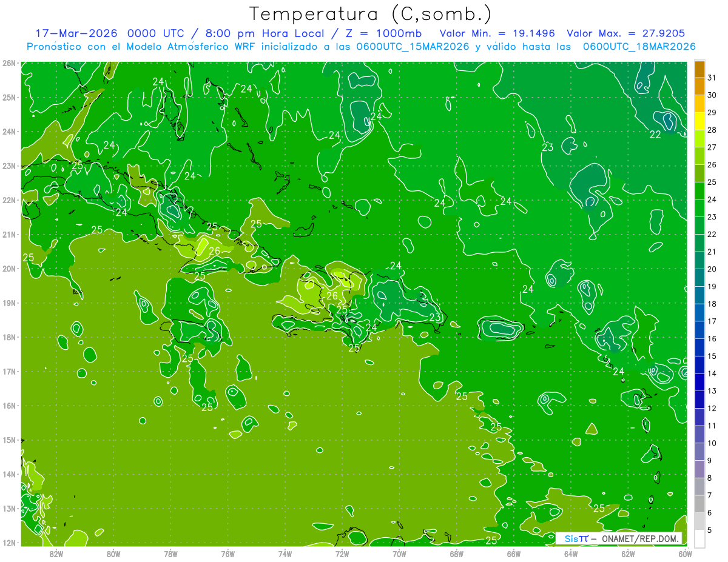This screenshot has height=562, width=728.
Task: Click the legend value label 15
Action: click(712, 356)
